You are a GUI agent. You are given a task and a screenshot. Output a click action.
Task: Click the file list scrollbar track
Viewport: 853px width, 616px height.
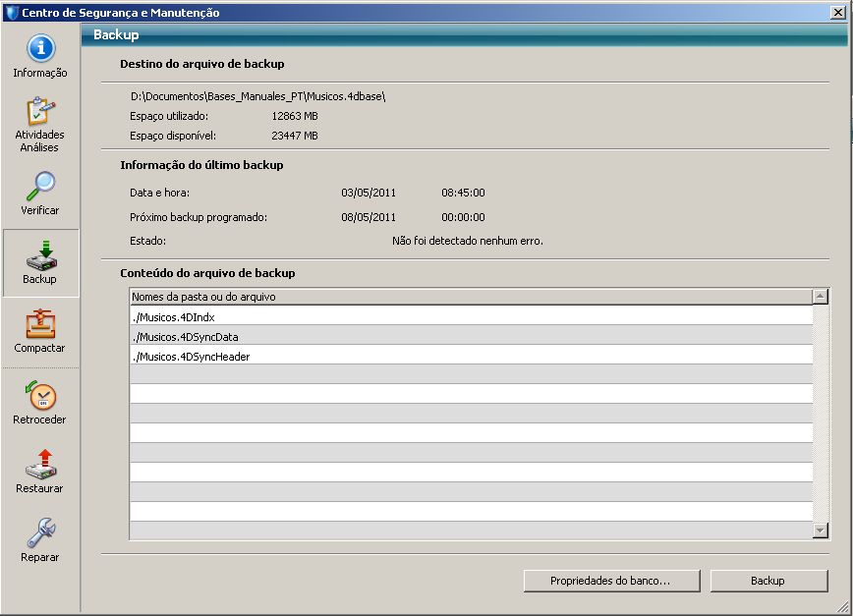[821, 413]
